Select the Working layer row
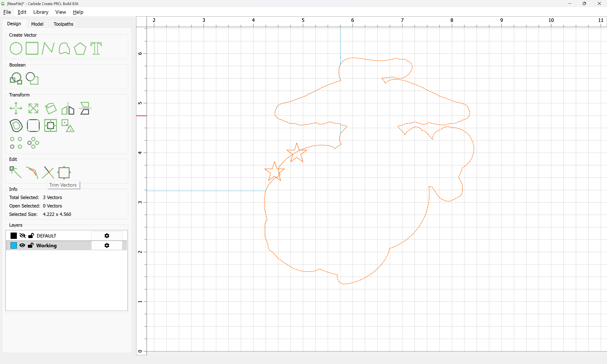607x364 pixels. (x=69, y=245)
